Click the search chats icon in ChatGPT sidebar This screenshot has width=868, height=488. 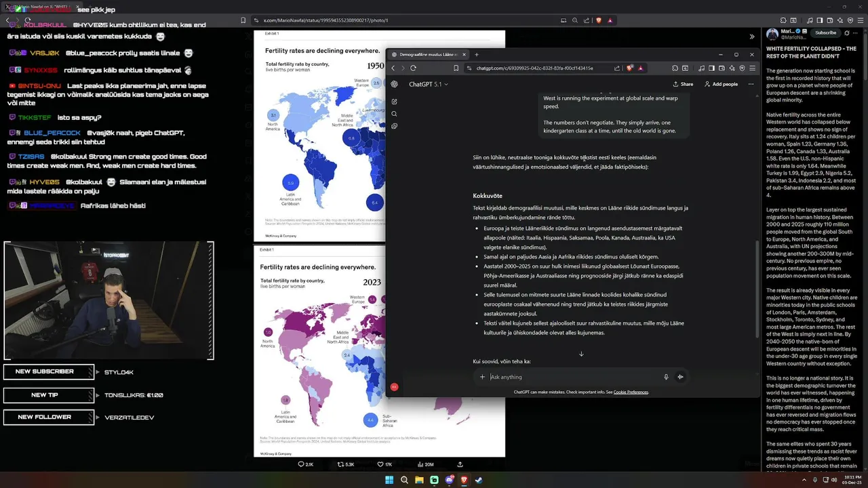[x=394, y=114]
